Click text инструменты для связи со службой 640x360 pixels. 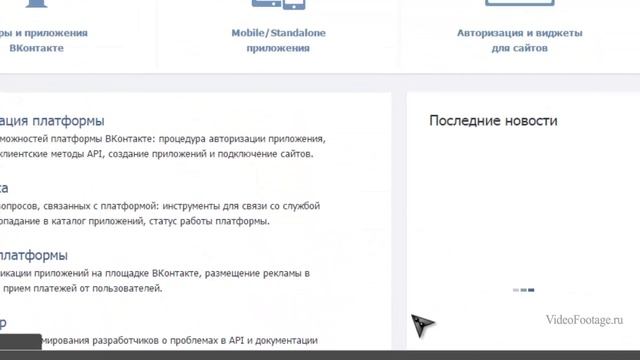pos(241,206)
